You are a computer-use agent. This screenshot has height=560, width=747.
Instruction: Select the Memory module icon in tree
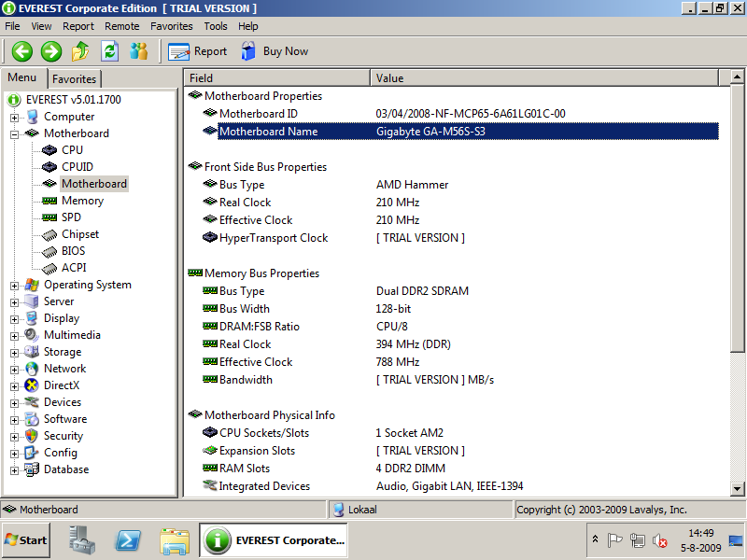[49, 201]
